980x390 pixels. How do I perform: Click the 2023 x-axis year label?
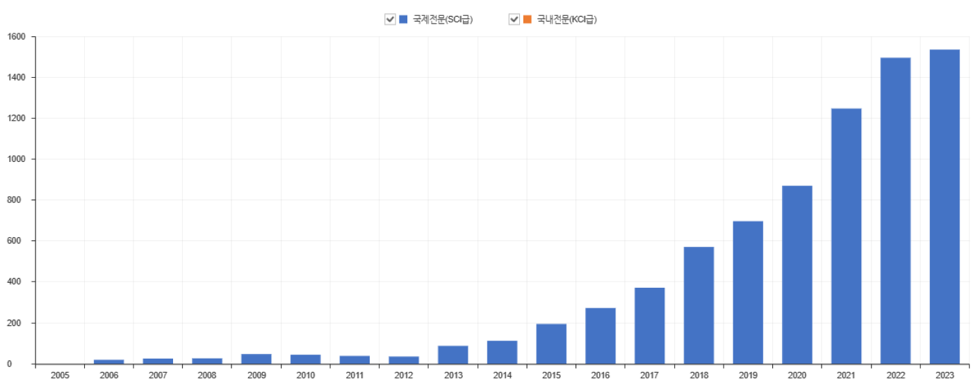(x=945, y=375)
